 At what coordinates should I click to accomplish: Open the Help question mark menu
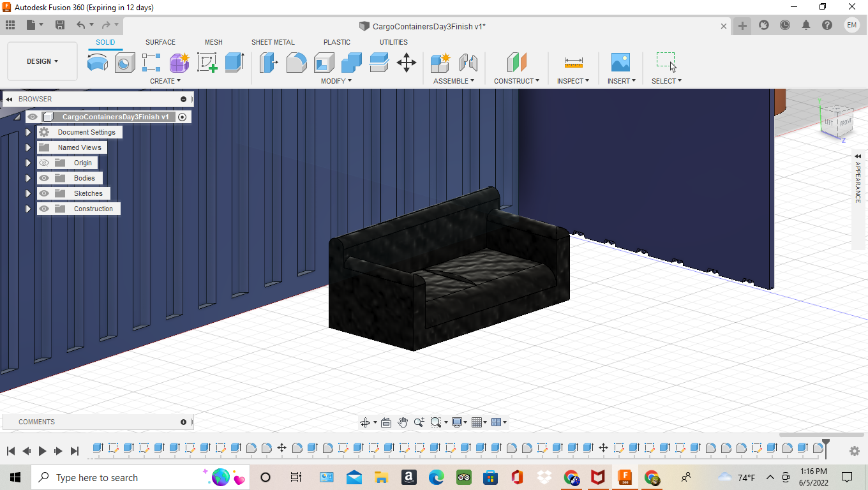pos(827,26)
